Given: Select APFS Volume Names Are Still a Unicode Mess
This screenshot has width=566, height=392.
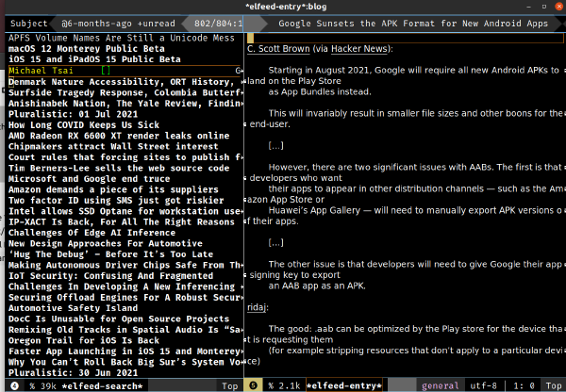Looking at the screenshot, I should [122, 38].
